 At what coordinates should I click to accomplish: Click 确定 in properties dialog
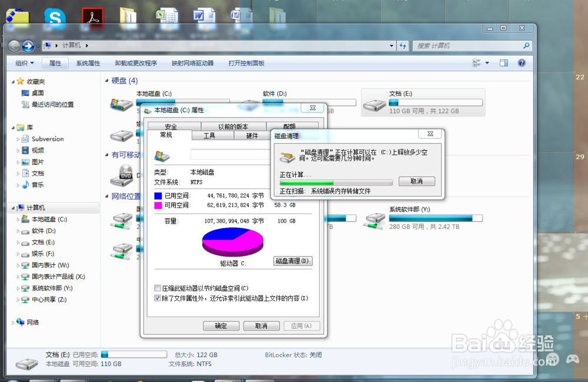click(x=221, y=325)
